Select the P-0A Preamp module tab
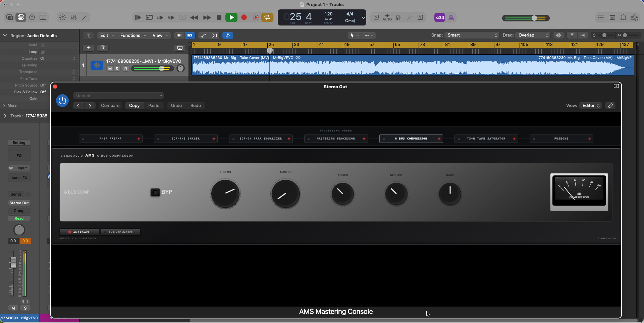The width and height of the screenshot is (644, 323). pos(111,139)
